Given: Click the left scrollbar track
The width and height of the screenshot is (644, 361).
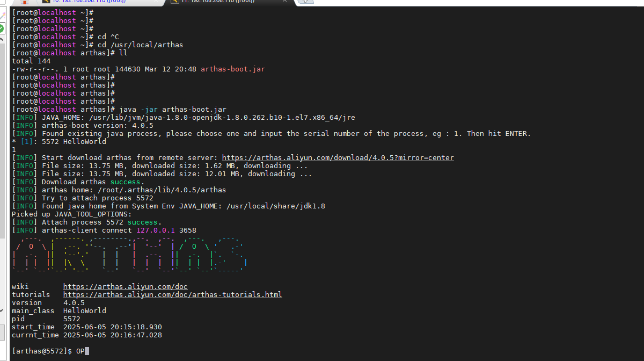Looking at the screenshot, I should pos(2,161).
